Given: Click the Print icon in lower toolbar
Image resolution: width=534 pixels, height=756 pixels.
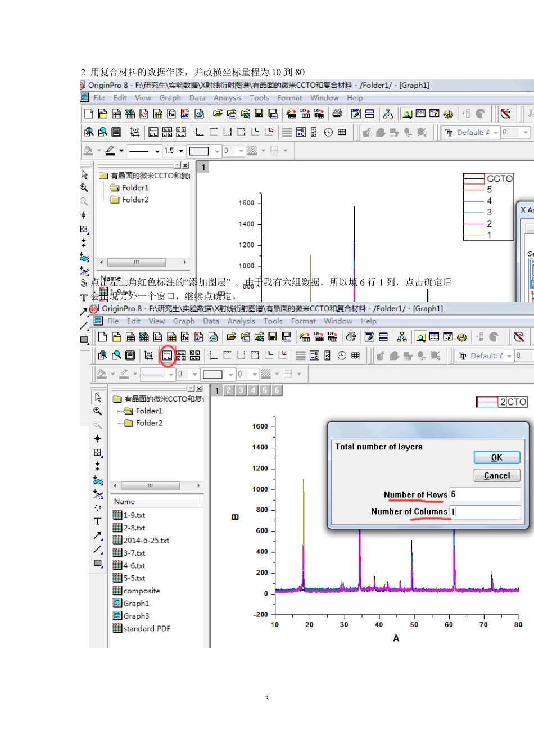Looking at the screenshot, I should (x=351, y=337).
